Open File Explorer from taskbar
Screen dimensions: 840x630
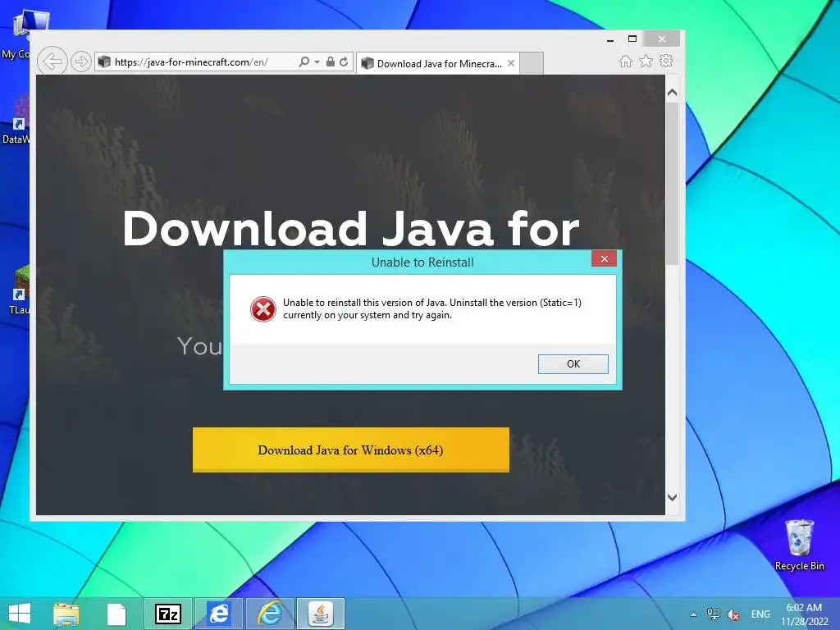coord(66,614)
